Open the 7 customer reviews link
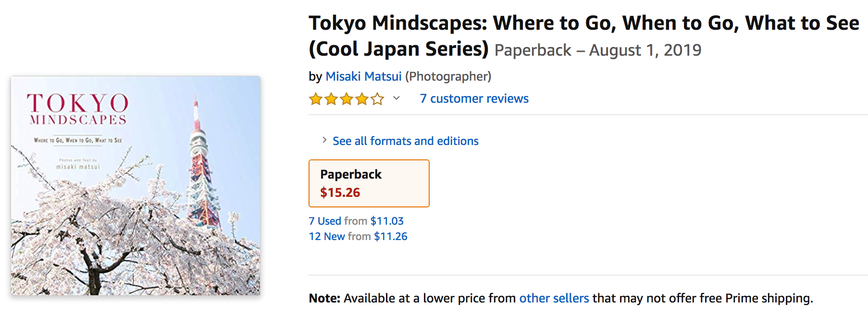Viewport: 868px width, 314px height. 474,98
